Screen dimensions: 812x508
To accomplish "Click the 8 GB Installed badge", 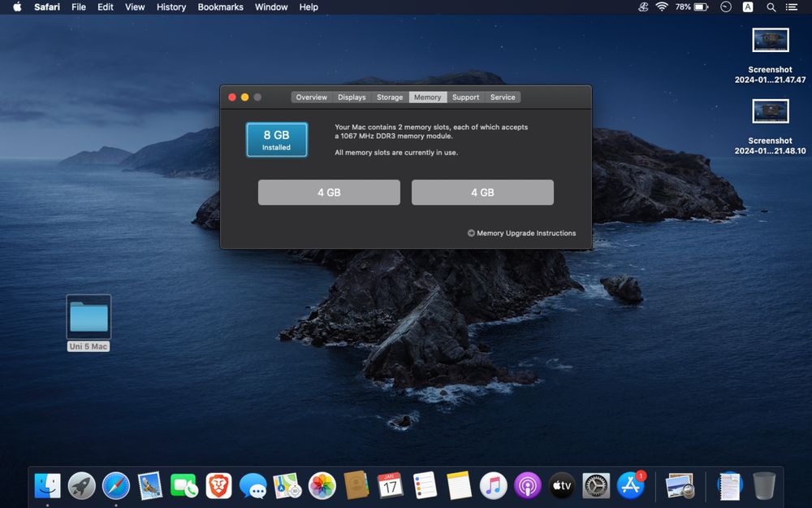I will point(277,140).
